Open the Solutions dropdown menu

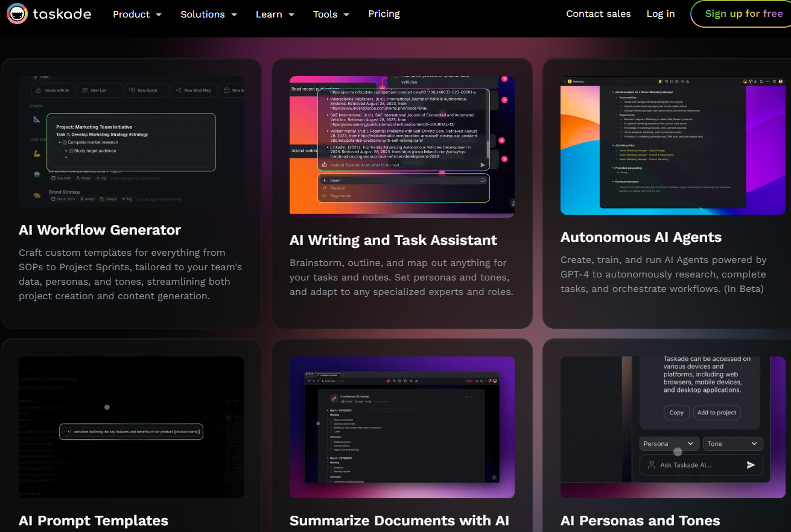coord(209,14)
